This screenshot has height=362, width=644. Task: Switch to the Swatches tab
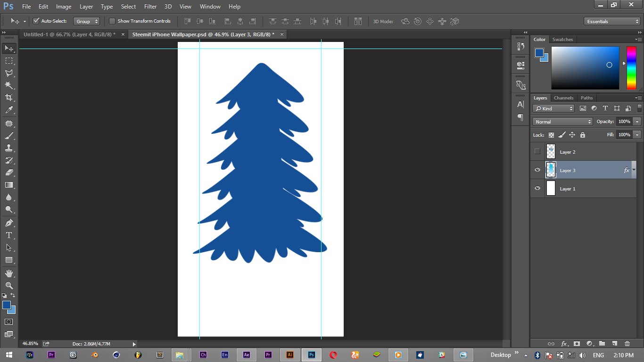[562, 40]
